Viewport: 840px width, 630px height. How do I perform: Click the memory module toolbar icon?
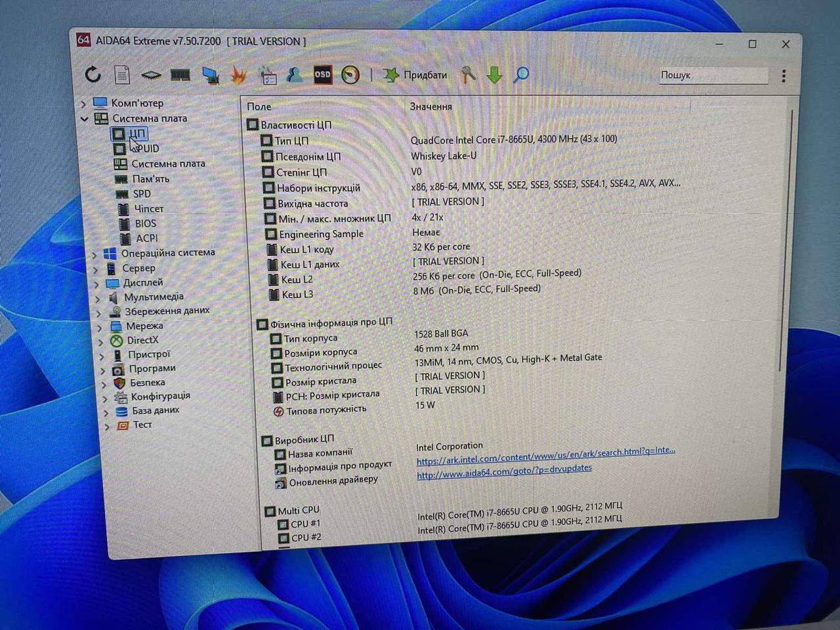click(x=180, y=75)
